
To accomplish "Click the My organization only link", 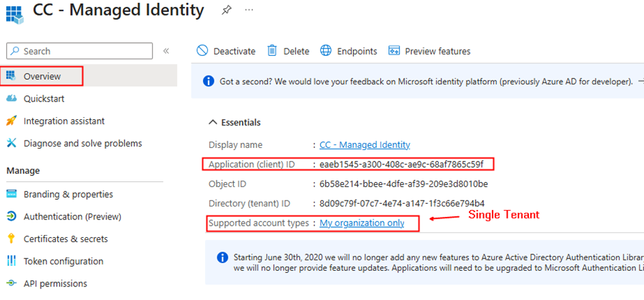I will (362, 223).
